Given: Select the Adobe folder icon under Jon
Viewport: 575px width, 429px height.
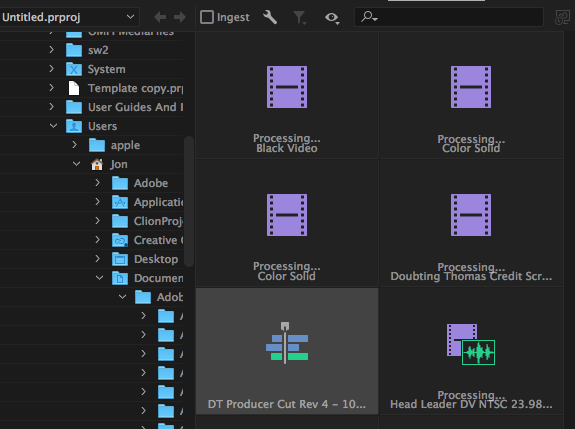Looking at the screenshot, I should click(120, 183).
